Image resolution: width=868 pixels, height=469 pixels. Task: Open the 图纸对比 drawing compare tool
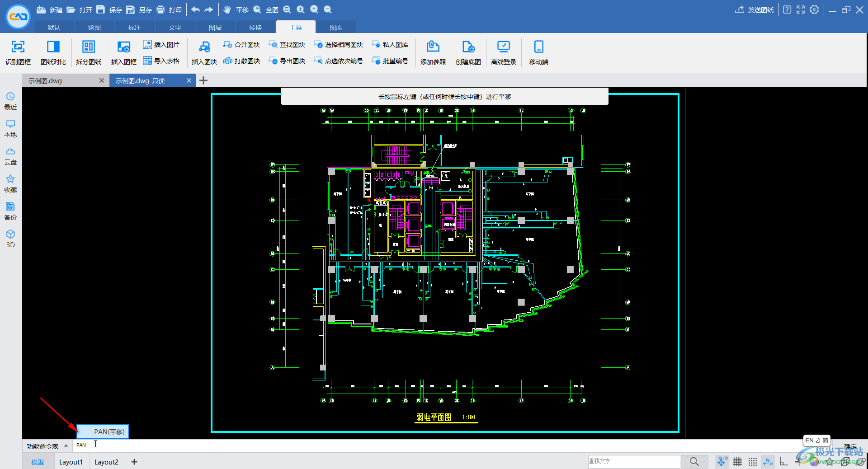[53, 52]
